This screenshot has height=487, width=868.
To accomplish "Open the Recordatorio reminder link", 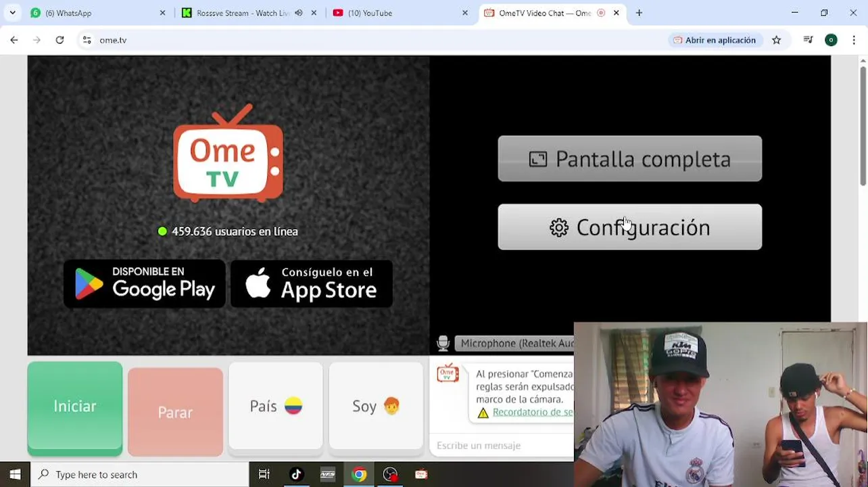I will pyautogui.click(x=533, y=412).
